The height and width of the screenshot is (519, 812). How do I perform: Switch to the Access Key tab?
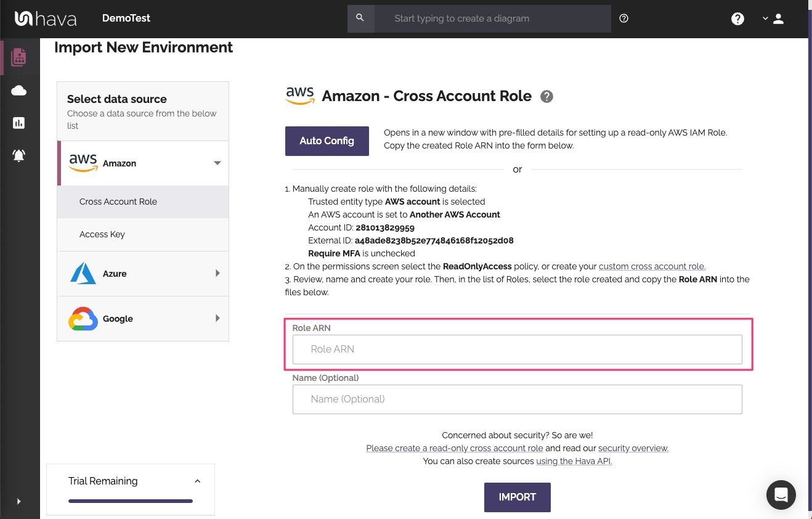coord(102,234)
